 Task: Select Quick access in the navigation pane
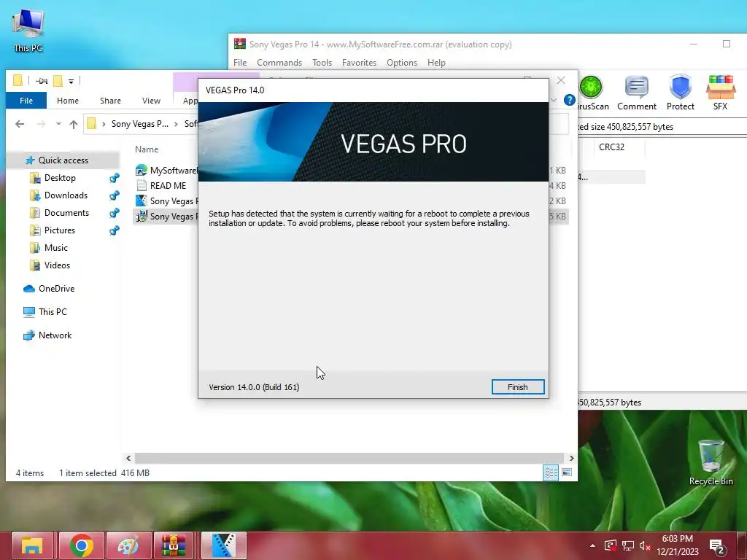pyautogui.click(x=63, y=160)
